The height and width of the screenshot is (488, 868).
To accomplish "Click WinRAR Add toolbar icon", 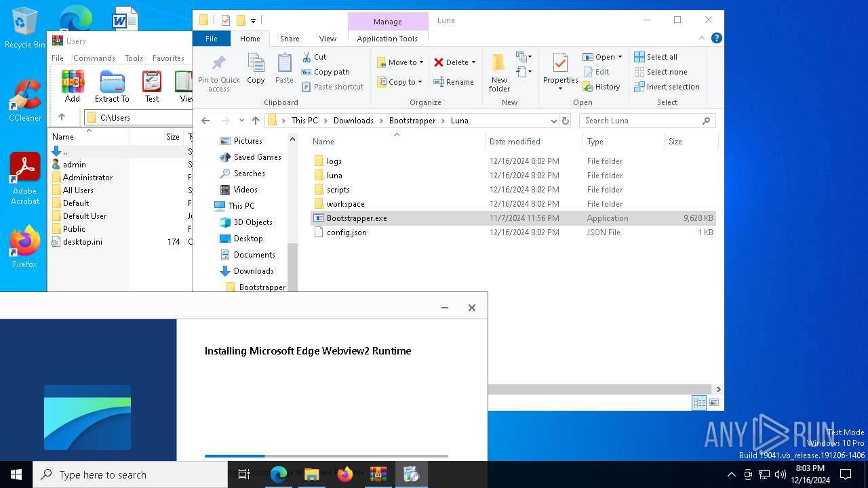I will 73,86.
